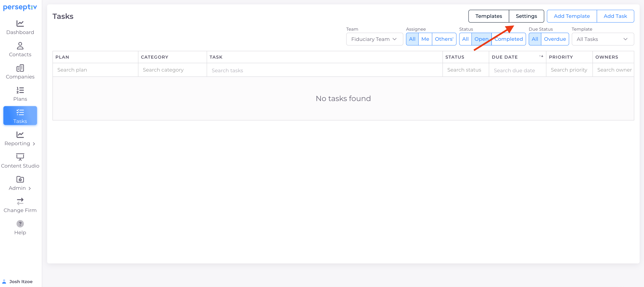Open Companies building icon
The width and height of the screenshot is (644, 287).
coord(20,68)
